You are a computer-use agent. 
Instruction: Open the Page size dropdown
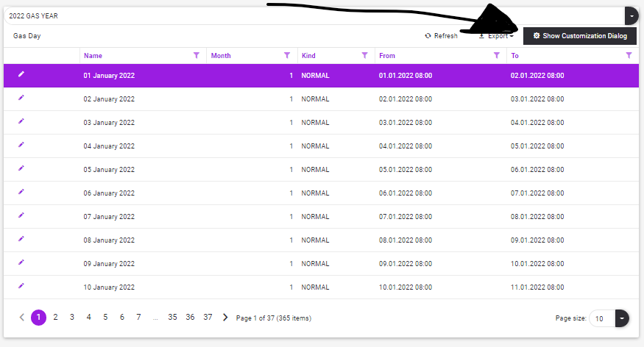coord(623,318)
